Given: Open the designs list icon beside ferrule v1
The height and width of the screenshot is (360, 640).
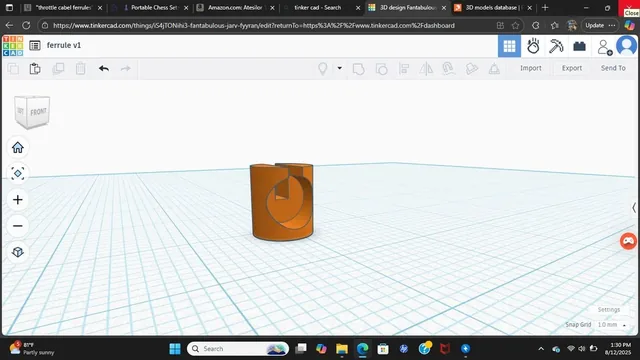Looking at the screenshot, I should point(35,45).
